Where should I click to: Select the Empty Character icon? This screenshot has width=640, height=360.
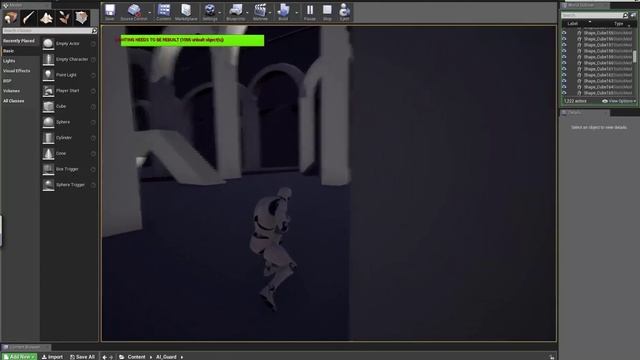point(48,60)
